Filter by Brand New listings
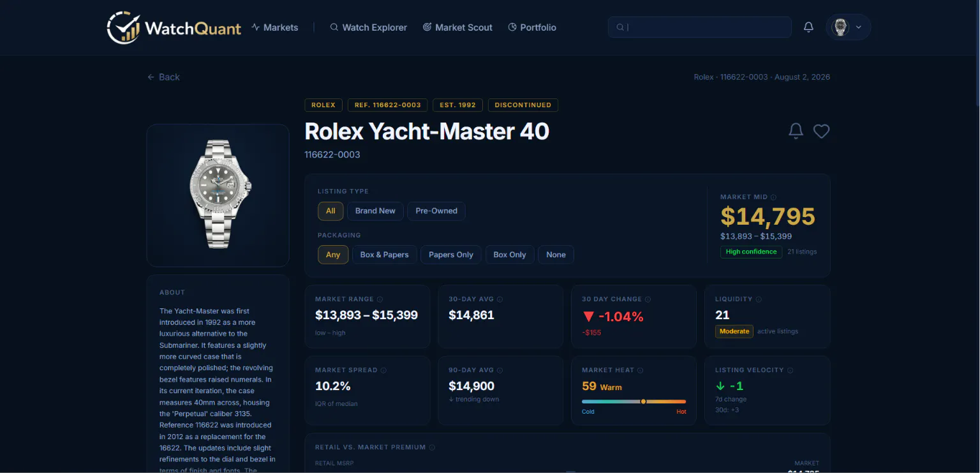 click(375, 211)
